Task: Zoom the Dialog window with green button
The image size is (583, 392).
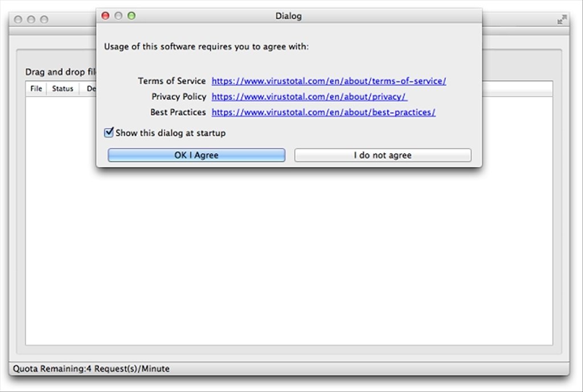Action: click(132, 15)
